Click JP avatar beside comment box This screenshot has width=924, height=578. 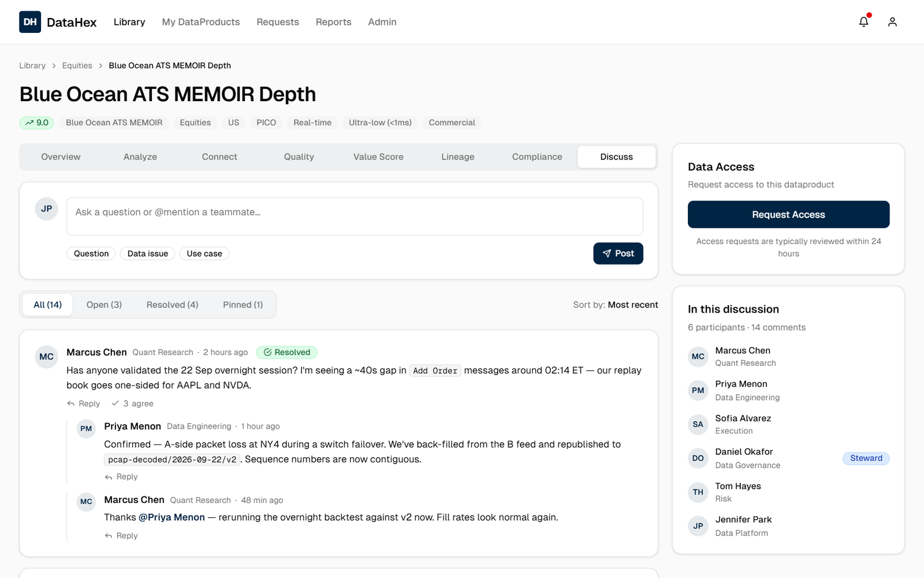47,209
